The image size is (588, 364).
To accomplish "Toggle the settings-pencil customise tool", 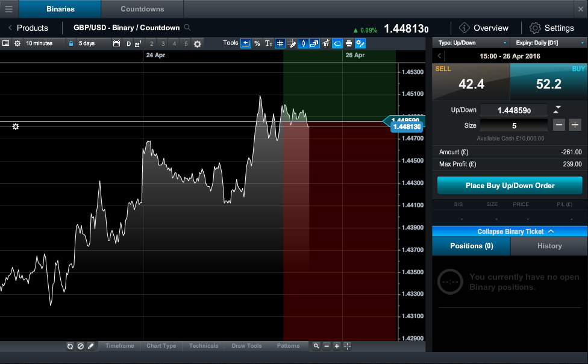I will [360, 43].
